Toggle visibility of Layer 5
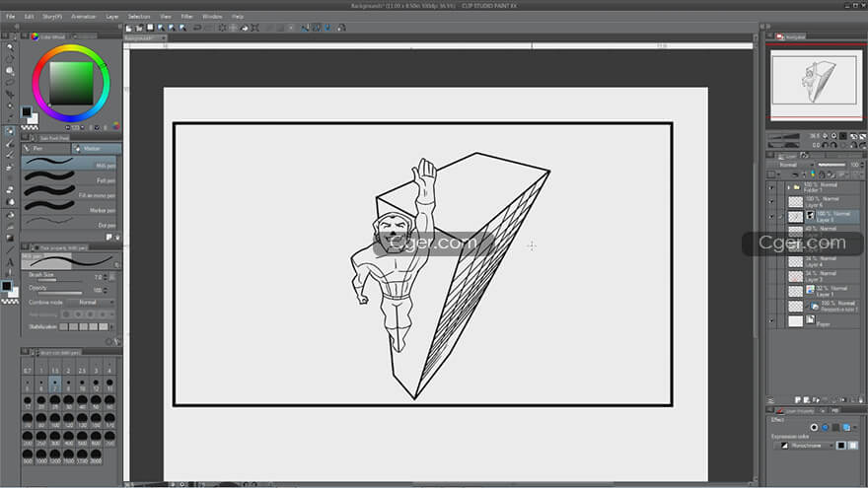This screenshot has height=488, width=868. point(772,214)
